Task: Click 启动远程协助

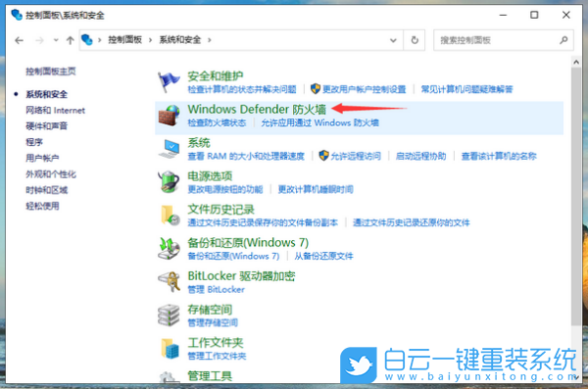Action: pos(420,156)
